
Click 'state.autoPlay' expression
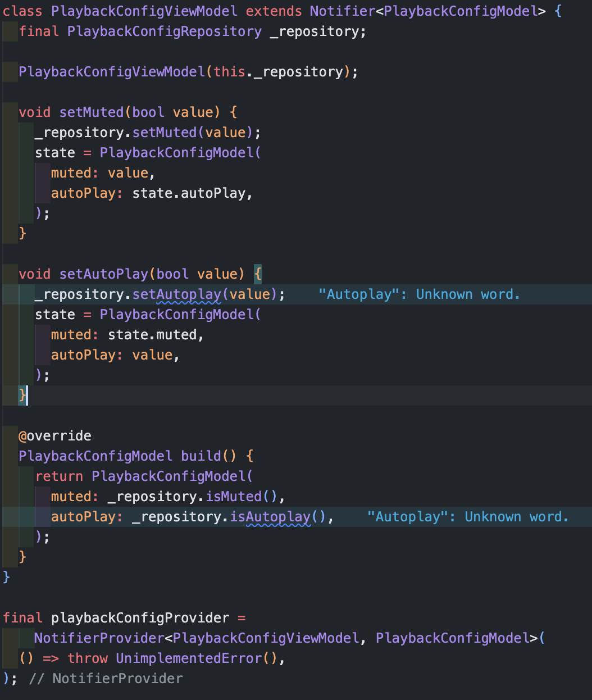(x=189, y=193)
